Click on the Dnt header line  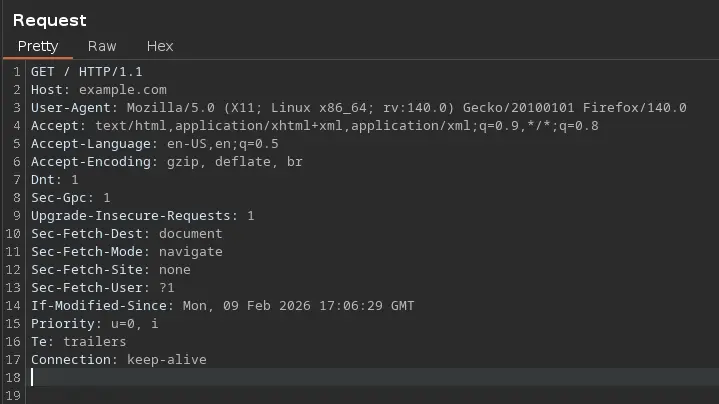[x=54, y=180]
